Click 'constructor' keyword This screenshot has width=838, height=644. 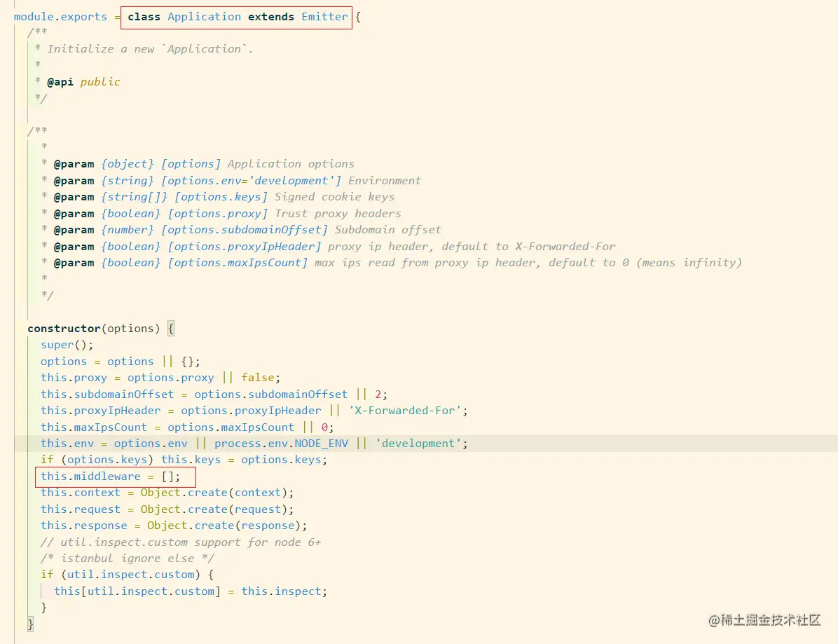(x=64, y=328)
